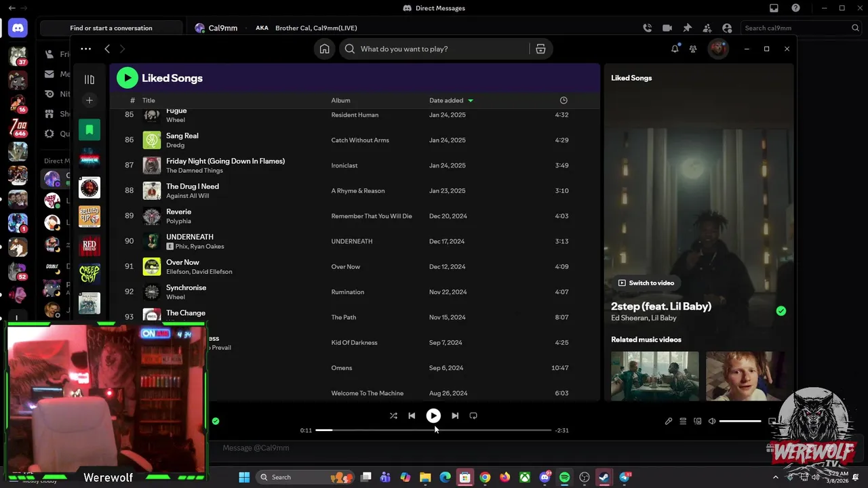
Task: Go back in Spotify navigation
Action: 106,49
